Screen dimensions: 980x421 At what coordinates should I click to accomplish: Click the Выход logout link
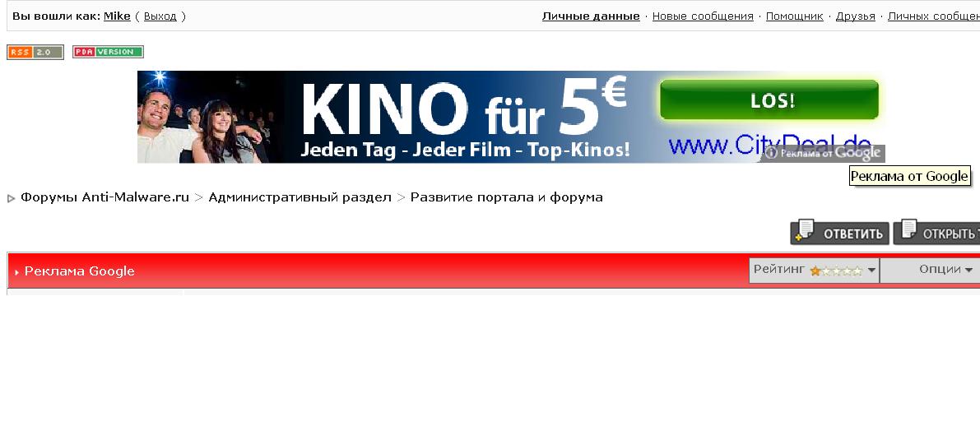click(x=160, y=16)
